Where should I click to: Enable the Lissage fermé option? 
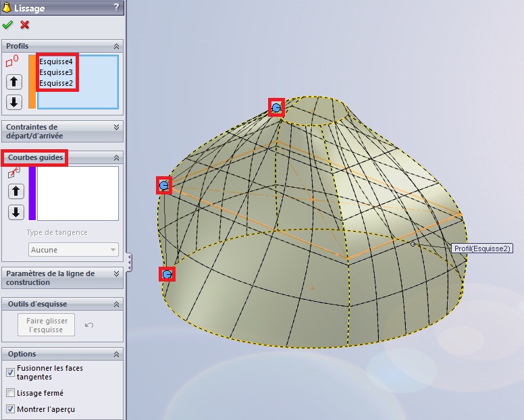click(10, 393)
